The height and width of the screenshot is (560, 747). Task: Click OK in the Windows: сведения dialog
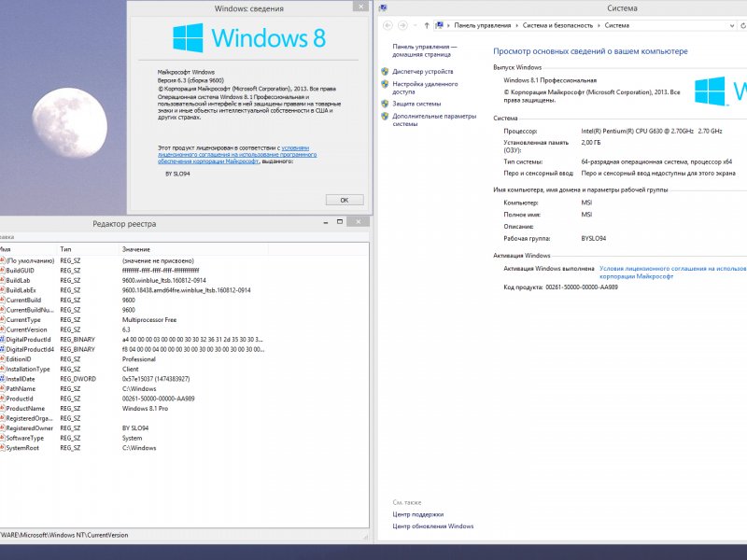coord(345,200)
